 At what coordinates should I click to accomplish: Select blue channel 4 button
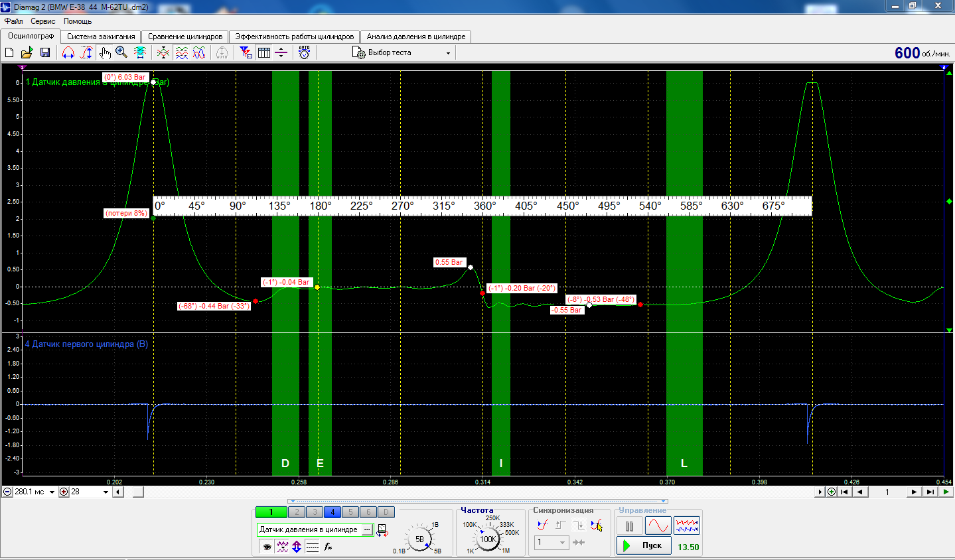[x=332, y=512]
